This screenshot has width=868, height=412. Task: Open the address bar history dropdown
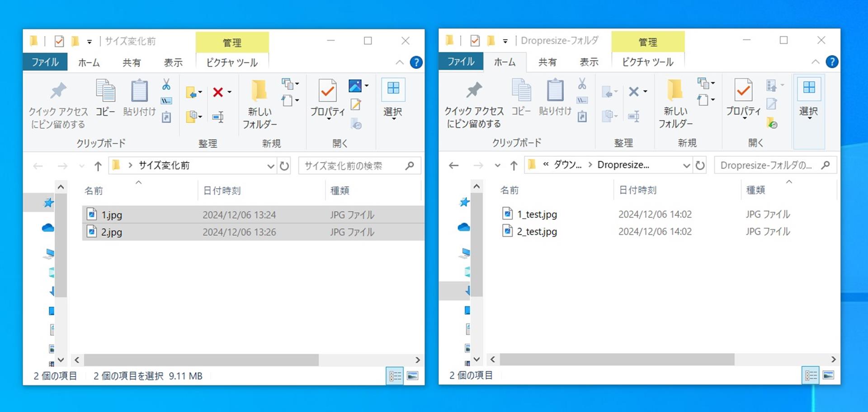pyautogui.click(x=270, y=165)
